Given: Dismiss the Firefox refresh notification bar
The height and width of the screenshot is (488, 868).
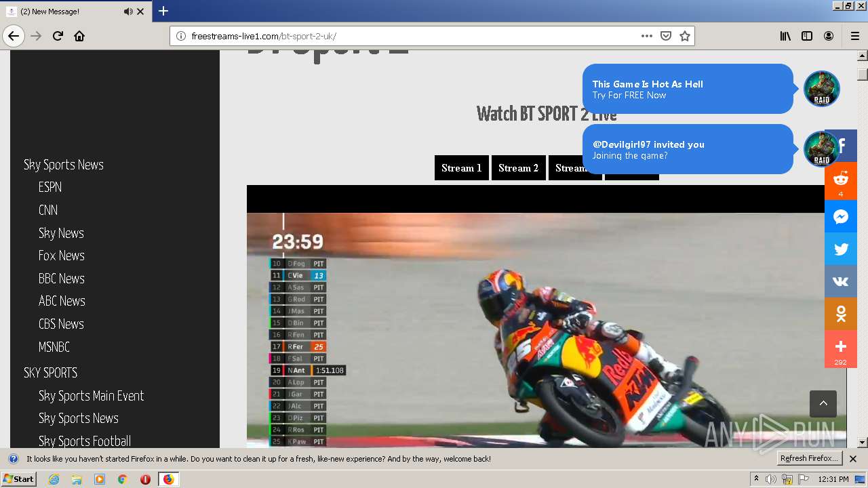Looking at the screenshot, I should 853,459.
